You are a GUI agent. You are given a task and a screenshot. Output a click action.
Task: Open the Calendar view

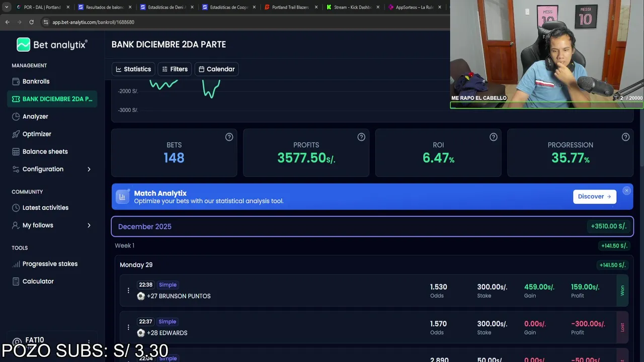pyautogui.click(x=216, y=69)
